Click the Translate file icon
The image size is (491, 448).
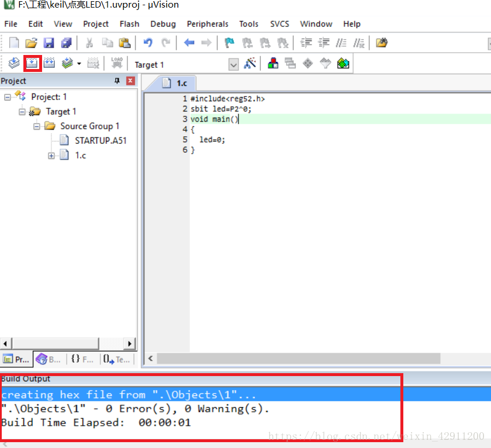(x=14, y=63)
